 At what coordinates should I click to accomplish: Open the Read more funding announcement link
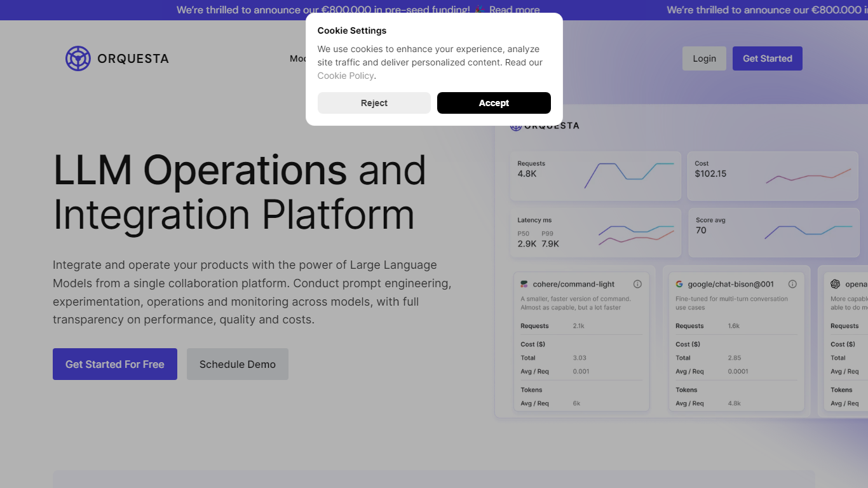click(514, 10)
